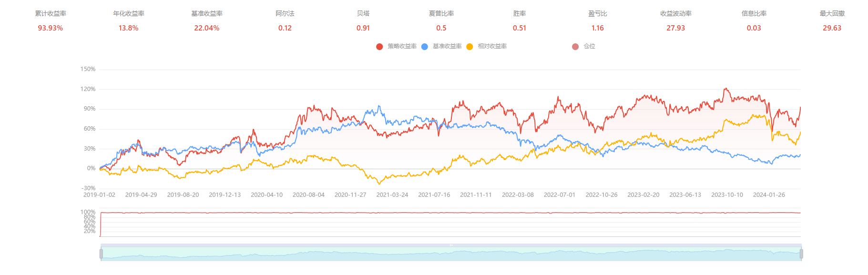Click the 夏普比率 value 0.5
Screen dimensions: 868x275
pyautogui.click(x=441, y=28)
